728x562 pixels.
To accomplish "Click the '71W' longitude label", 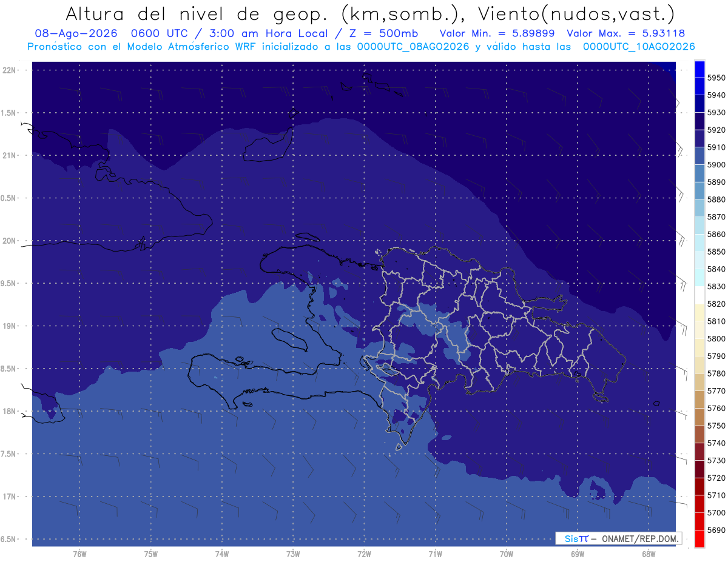I will [x=435, y=554].
